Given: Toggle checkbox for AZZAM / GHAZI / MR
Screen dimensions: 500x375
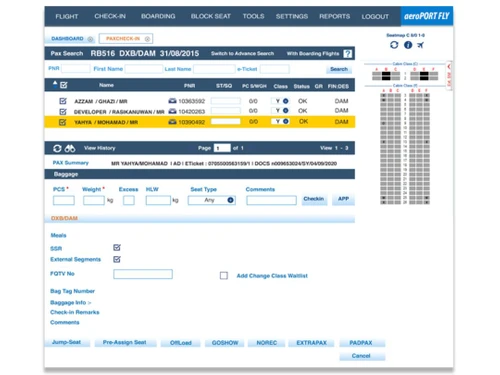Looking at the screenshot, I should coord(63,101).
